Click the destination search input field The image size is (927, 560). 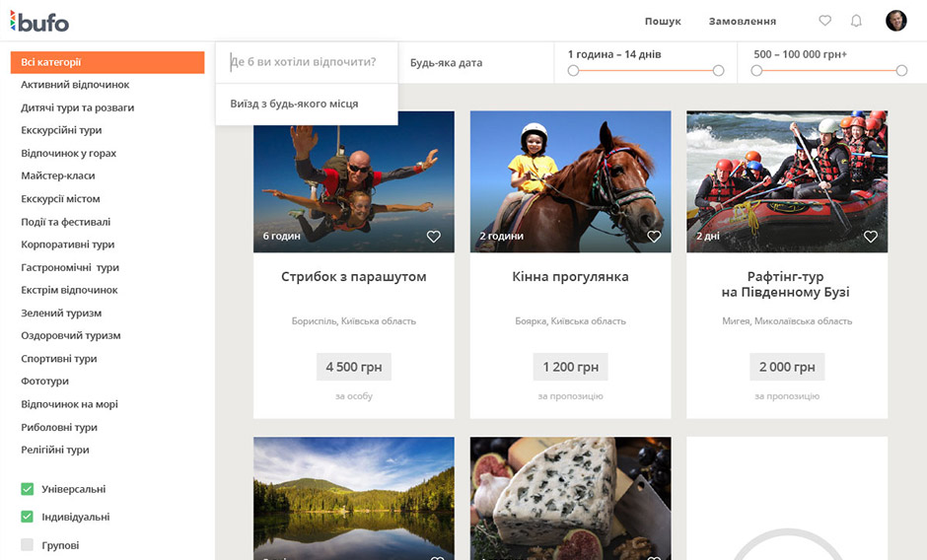(306, 62)
